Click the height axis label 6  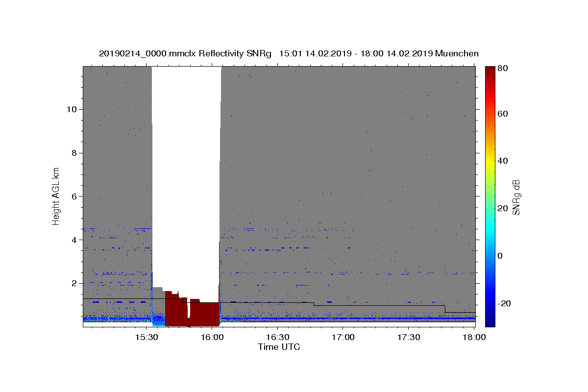pyautogui.click(x=74, y=196)
